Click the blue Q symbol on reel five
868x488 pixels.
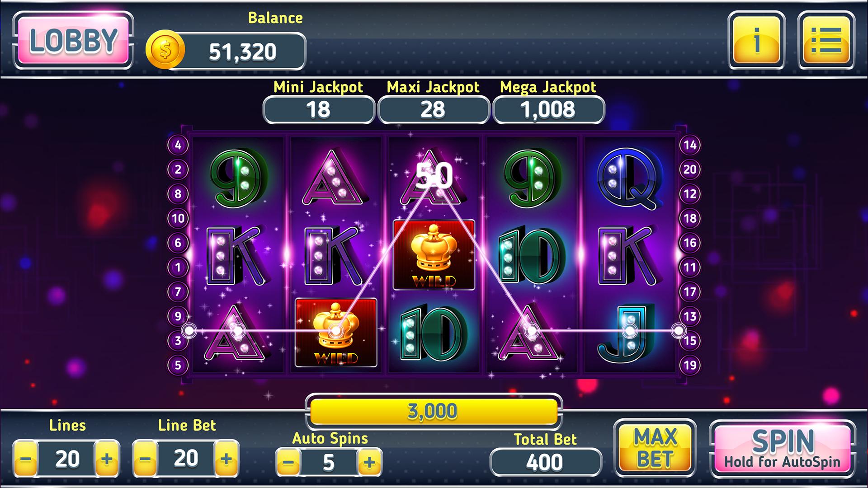(628, 179)
